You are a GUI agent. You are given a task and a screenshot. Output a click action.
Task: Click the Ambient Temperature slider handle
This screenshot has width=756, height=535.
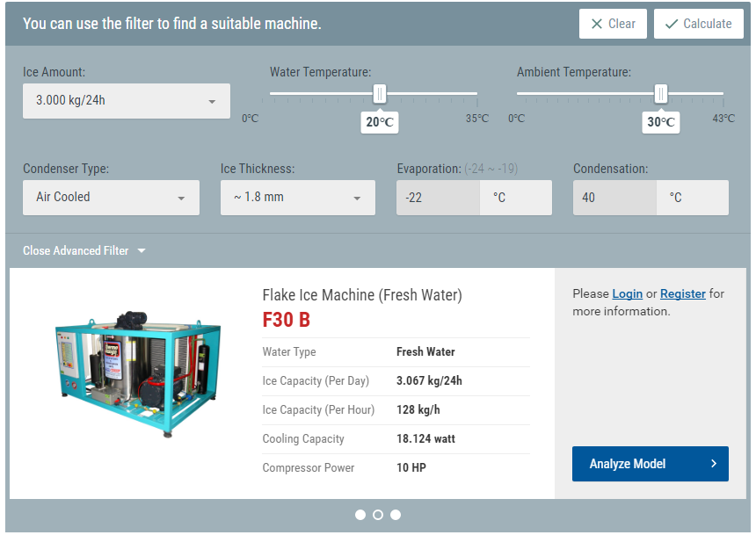(x=660, y=93)
